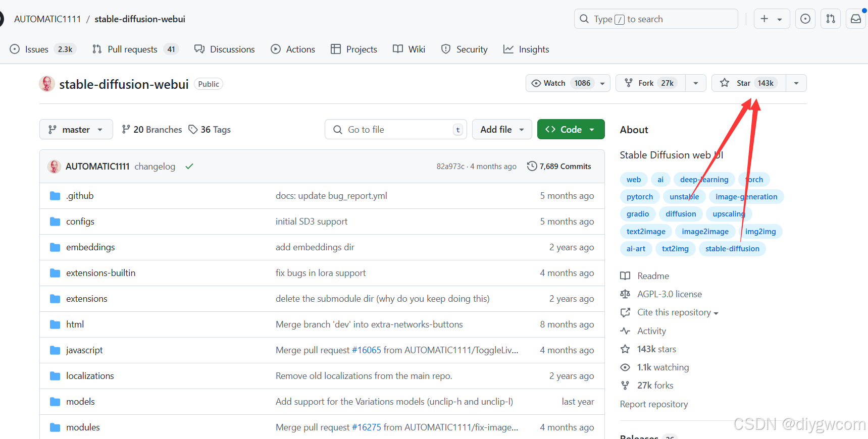This screenshot has width=868, height=439.
Task: Open the changelog commit message
Action: (155, 167)
